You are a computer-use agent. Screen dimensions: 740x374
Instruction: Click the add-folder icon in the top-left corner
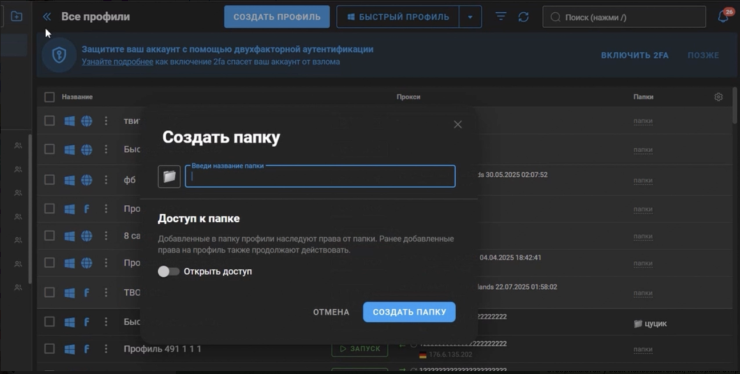[x=16, y=16]
